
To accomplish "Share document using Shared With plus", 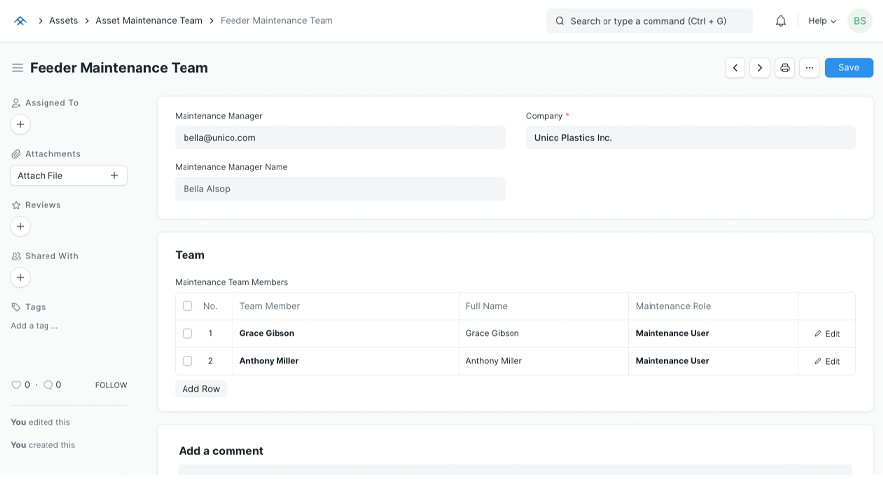I will coord(21,278).
